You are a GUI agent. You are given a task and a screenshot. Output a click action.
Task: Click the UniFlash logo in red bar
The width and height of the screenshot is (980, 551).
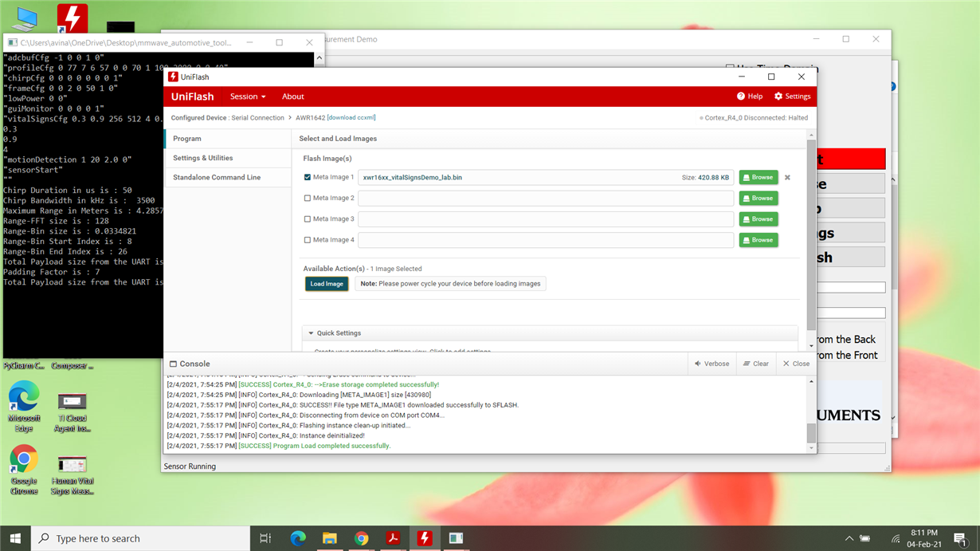pos(193,96)
